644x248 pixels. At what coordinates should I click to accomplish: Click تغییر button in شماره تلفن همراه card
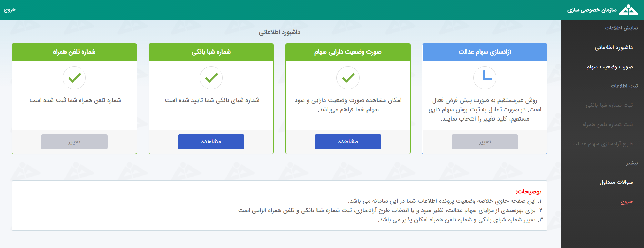[x=74, y=142]
